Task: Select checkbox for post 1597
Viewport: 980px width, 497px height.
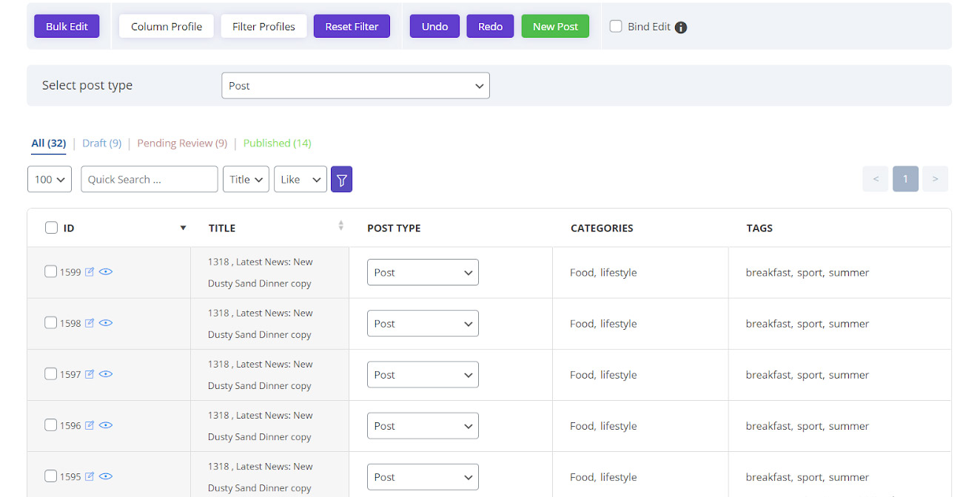Action: click(50, 373)
